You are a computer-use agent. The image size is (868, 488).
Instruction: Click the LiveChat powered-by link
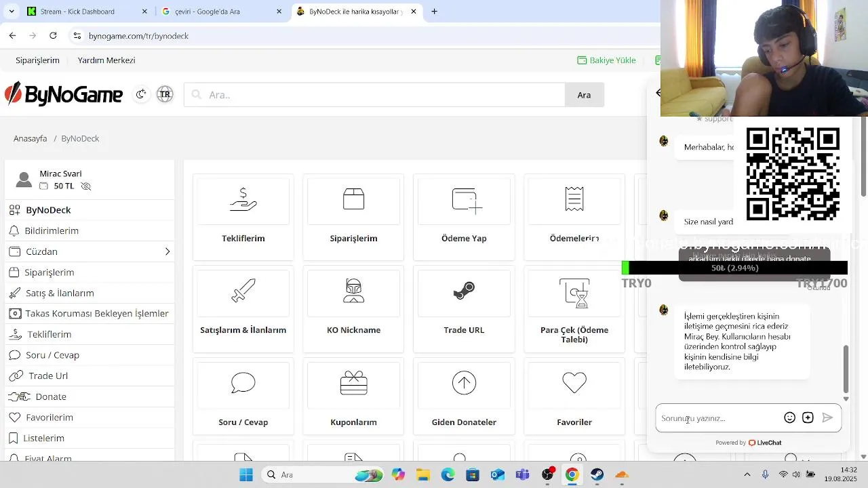click(x=749, y=443)
